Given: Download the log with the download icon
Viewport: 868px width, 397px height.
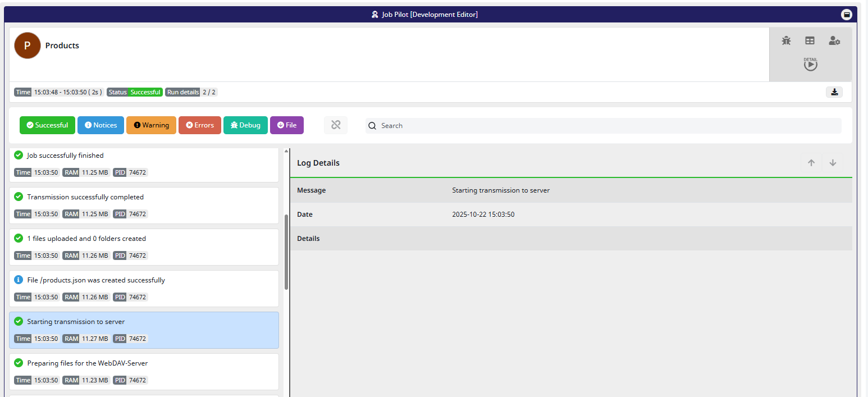Looking at the screenshot, I should coord(834,92).
